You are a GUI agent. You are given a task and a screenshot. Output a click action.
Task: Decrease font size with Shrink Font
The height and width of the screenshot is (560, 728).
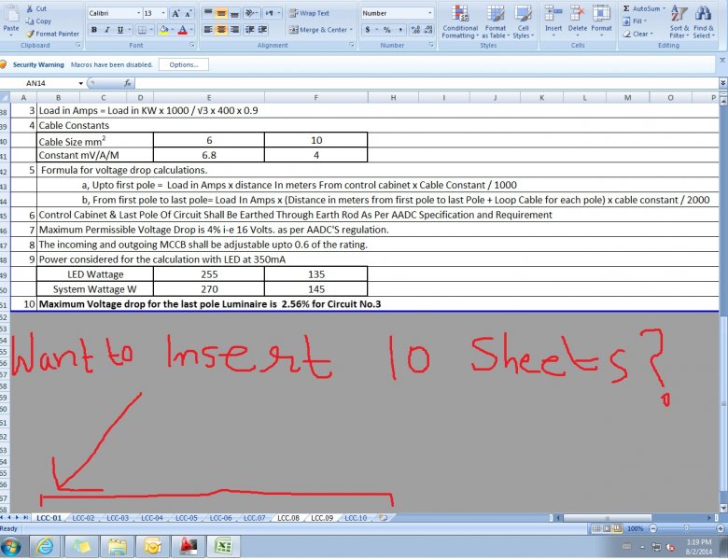pos(188,13)
